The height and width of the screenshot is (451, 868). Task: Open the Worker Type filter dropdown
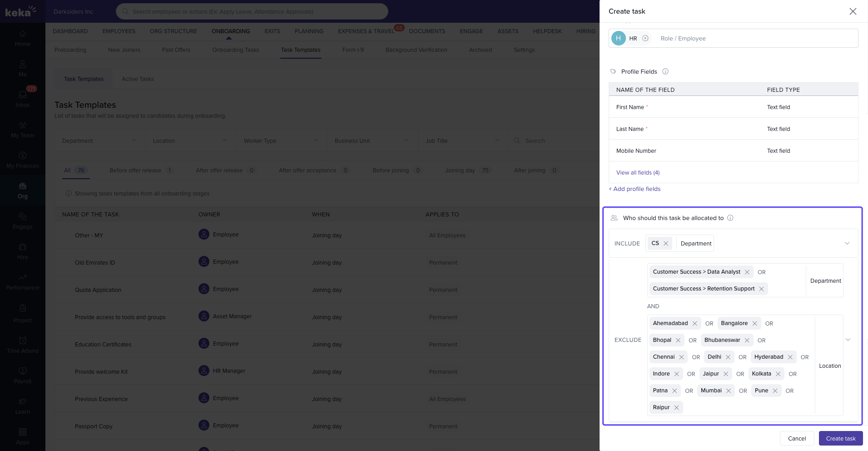281,141
